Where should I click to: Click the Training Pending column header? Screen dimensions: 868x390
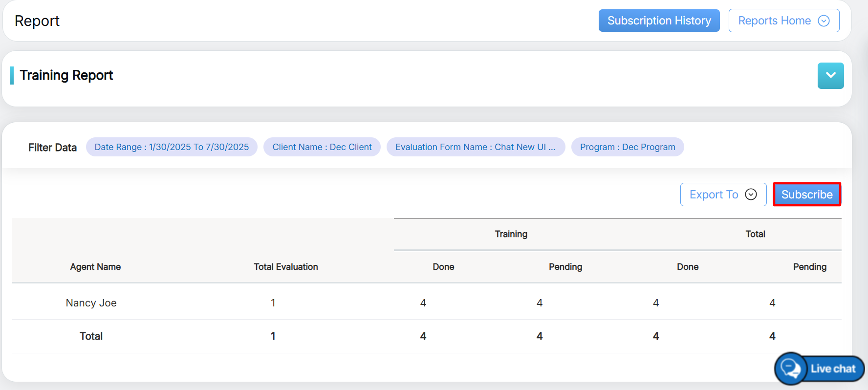565,267
